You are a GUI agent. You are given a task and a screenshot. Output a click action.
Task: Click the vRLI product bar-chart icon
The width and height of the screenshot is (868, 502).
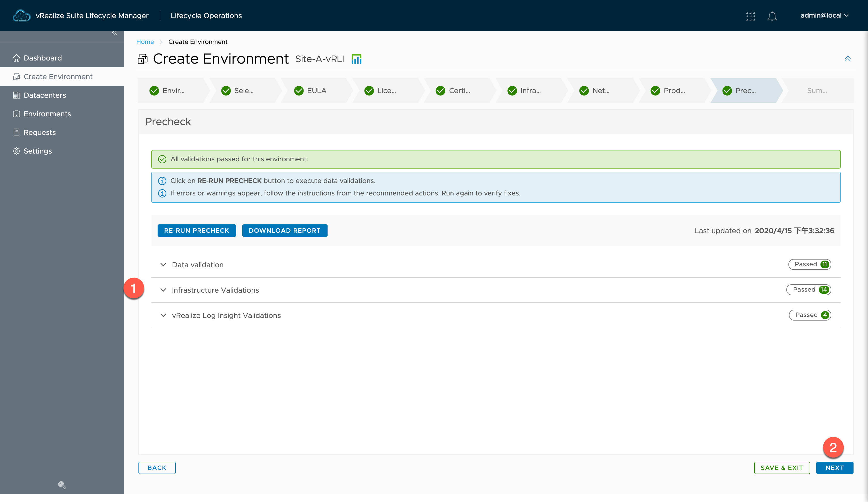356,59
